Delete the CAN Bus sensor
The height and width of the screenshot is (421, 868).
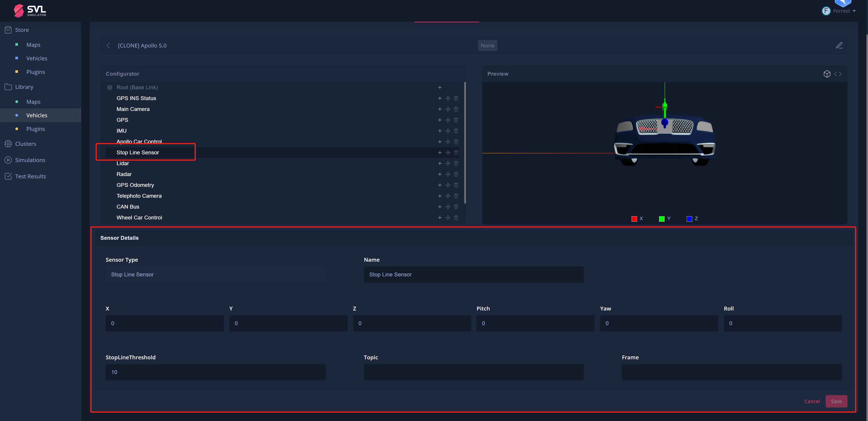456,207
